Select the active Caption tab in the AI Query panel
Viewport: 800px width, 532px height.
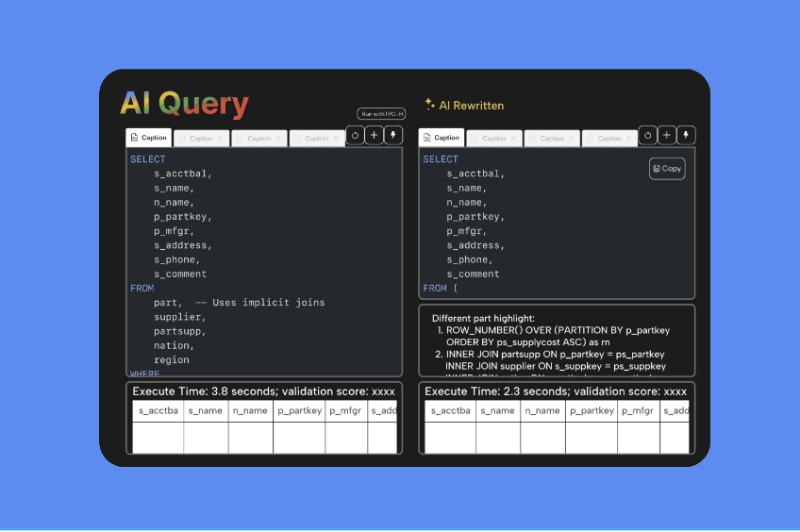[x=148, y=138]
